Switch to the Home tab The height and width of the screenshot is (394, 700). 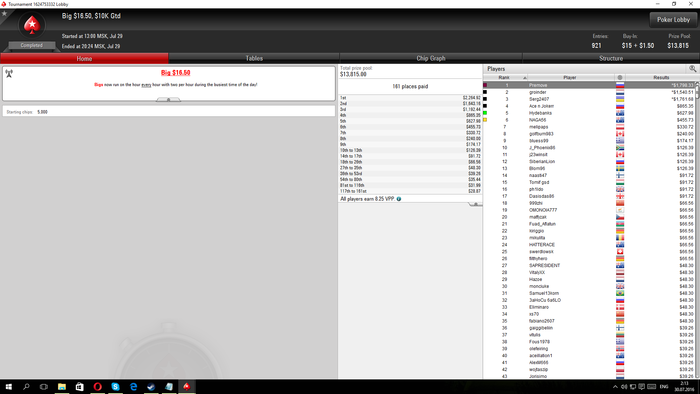(x=84, y=58)
